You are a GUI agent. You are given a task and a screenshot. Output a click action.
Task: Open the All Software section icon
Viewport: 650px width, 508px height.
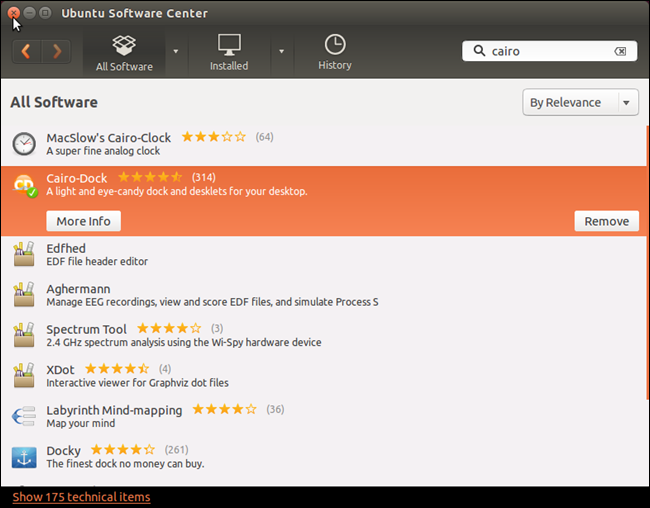(x=124, y=45)
